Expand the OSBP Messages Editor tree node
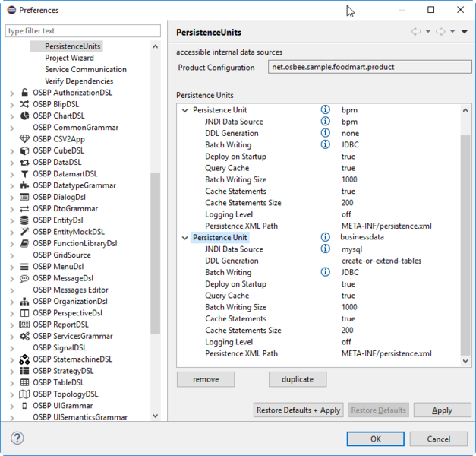This screenshot has height=456, width=476. click(x=12, y=290)
